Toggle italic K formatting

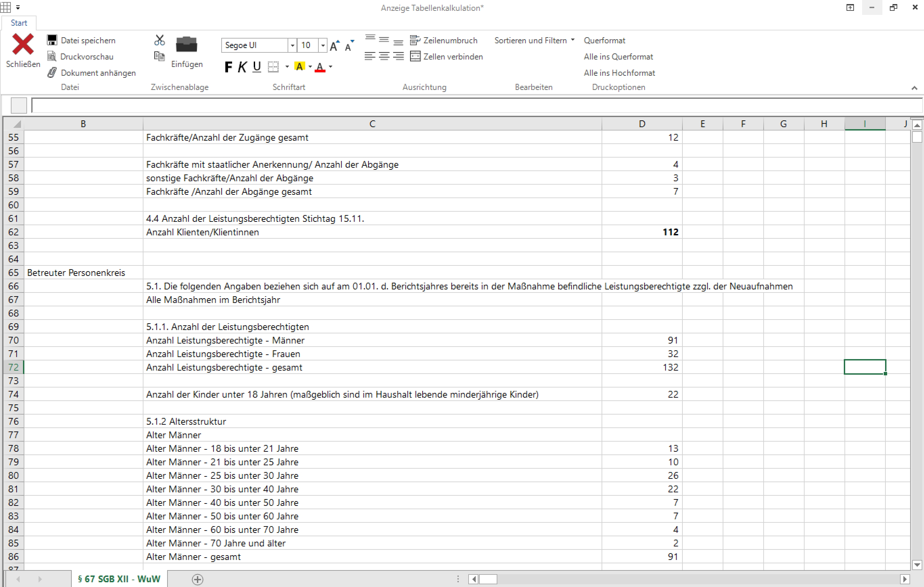point(242,67)
